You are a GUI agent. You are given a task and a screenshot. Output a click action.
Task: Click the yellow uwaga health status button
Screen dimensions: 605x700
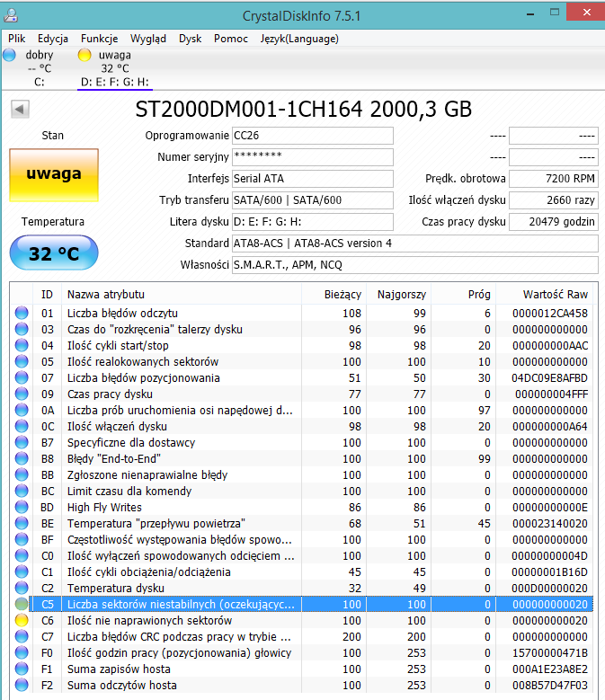coord(54,175)
